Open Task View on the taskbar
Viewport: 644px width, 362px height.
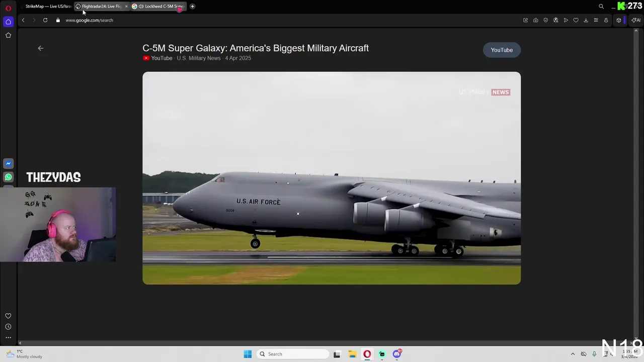coord(337,354)
